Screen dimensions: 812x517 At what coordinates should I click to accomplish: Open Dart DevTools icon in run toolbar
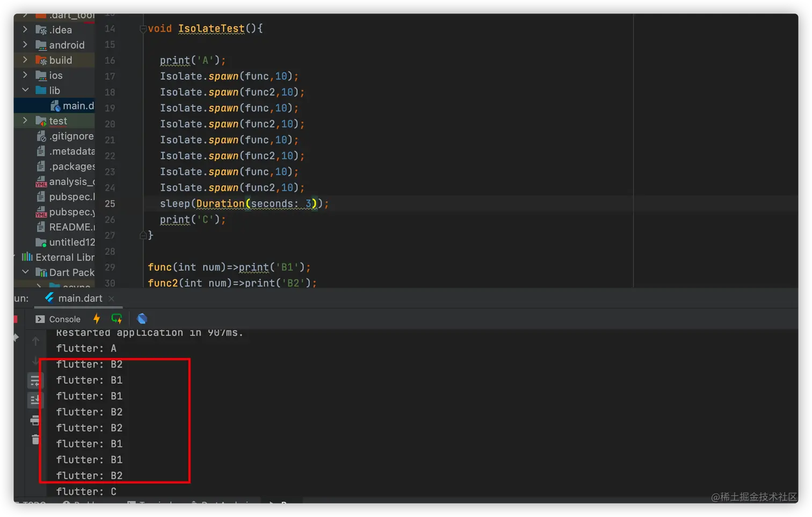(142, 319)
